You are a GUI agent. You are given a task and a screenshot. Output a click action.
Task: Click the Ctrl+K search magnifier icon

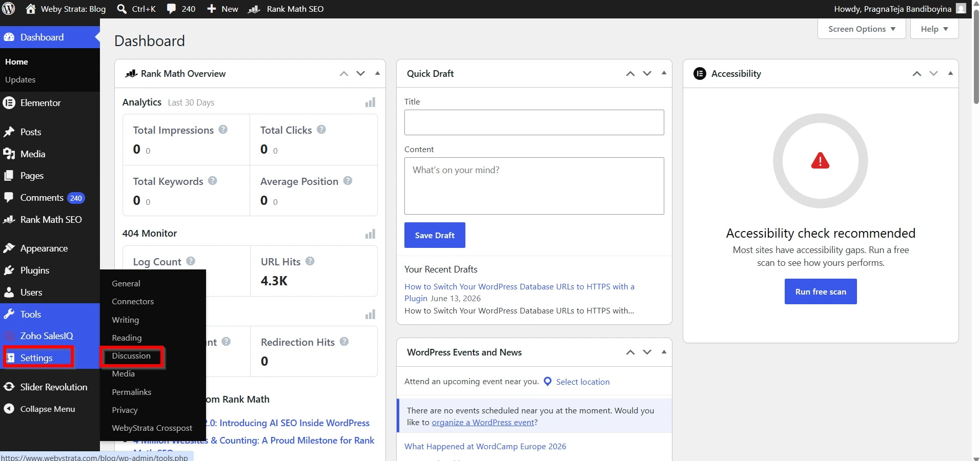pyautogui.click(x=122, y=9)
